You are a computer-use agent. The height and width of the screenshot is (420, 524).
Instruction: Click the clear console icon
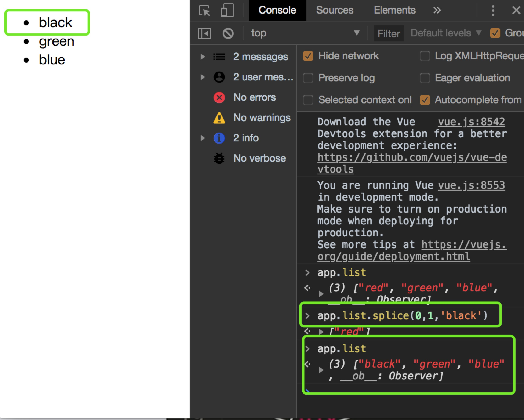tap(228, 33)
